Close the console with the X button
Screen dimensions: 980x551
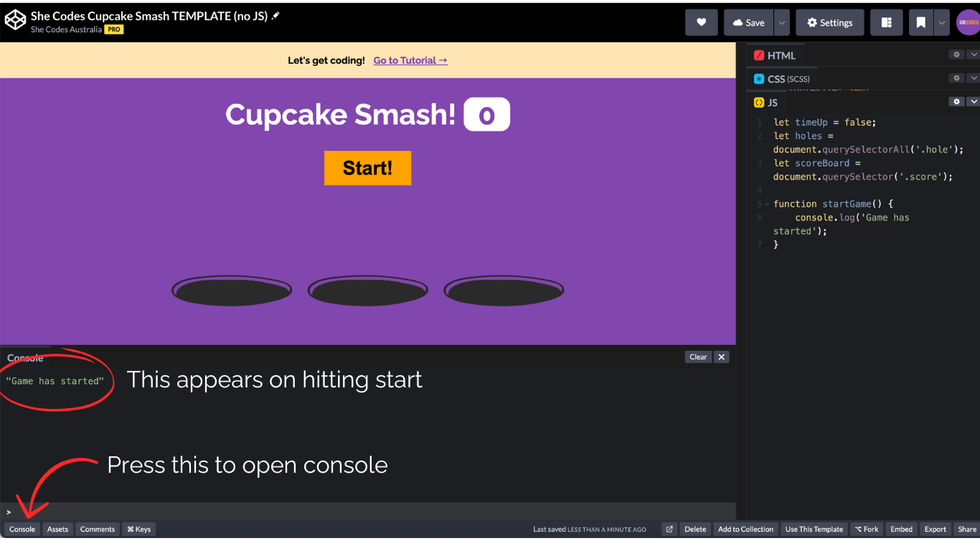click(722, 357)
